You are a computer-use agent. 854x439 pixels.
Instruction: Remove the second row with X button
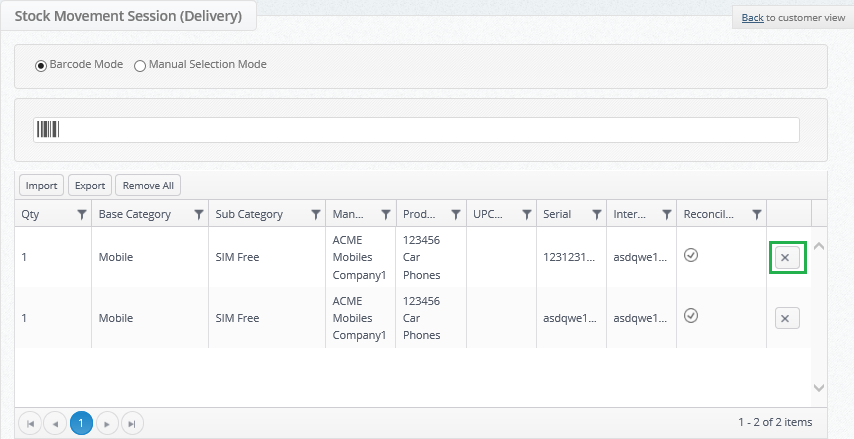point(787,318)
